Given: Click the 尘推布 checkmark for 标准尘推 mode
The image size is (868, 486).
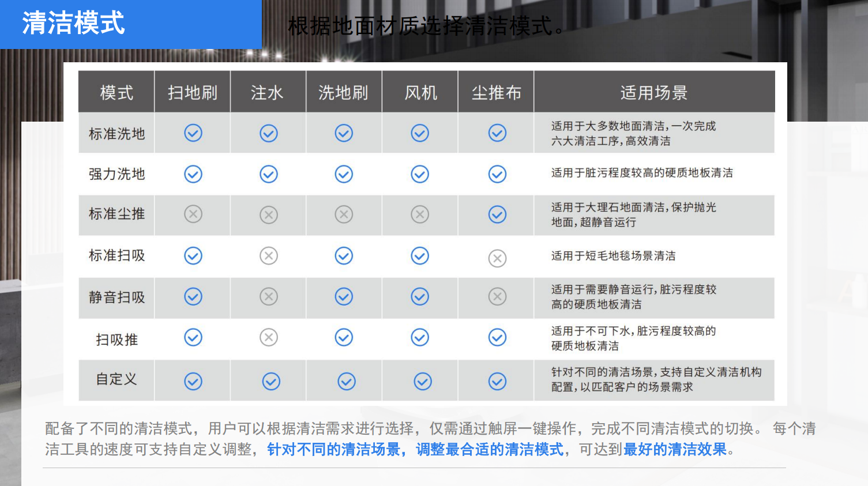Looking at the screenshot, I should (x=496, y=214).
